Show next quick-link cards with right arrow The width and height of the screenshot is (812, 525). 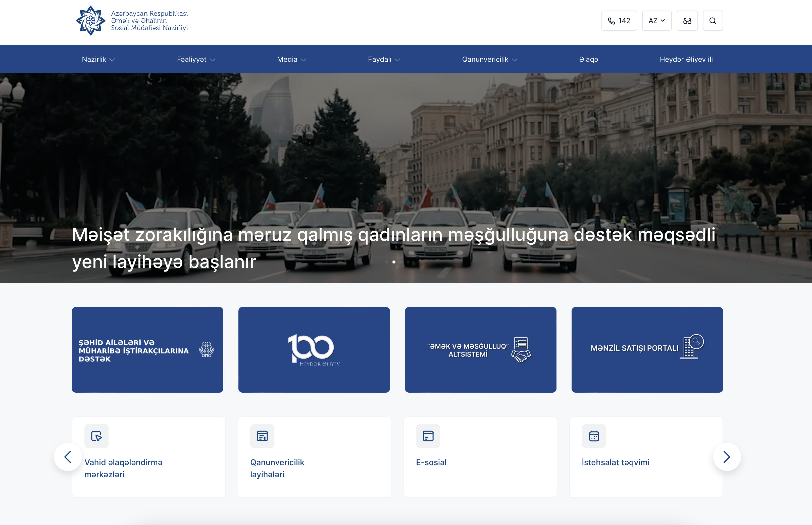click(x=727, y=457)
